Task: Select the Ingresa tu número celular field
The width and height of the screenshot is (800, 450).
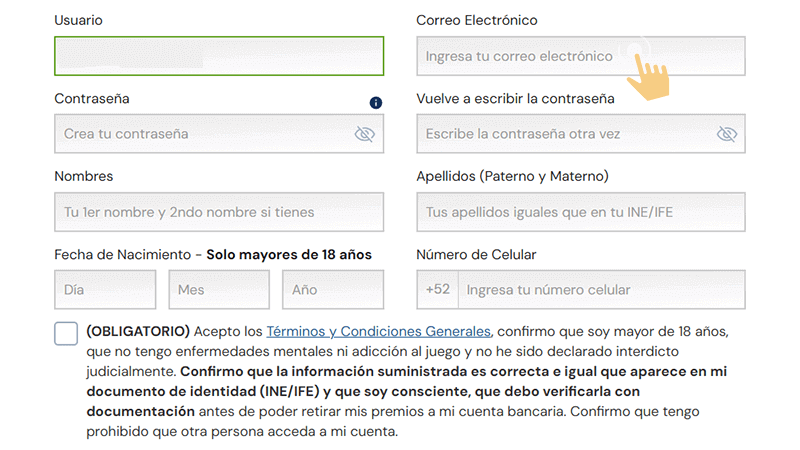Action: coord(600,290)
